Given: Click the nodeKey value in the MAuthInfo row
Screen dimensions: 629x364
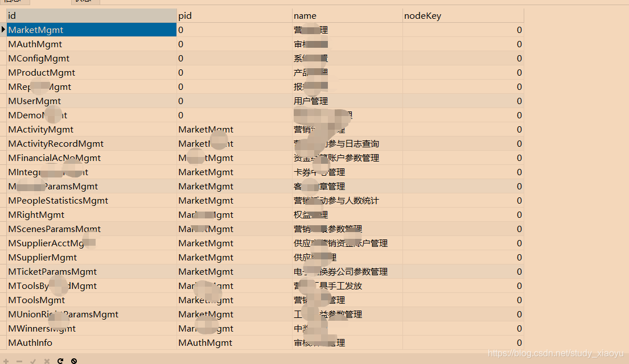Looking at the screenshot, I should [x=463, y=343].
